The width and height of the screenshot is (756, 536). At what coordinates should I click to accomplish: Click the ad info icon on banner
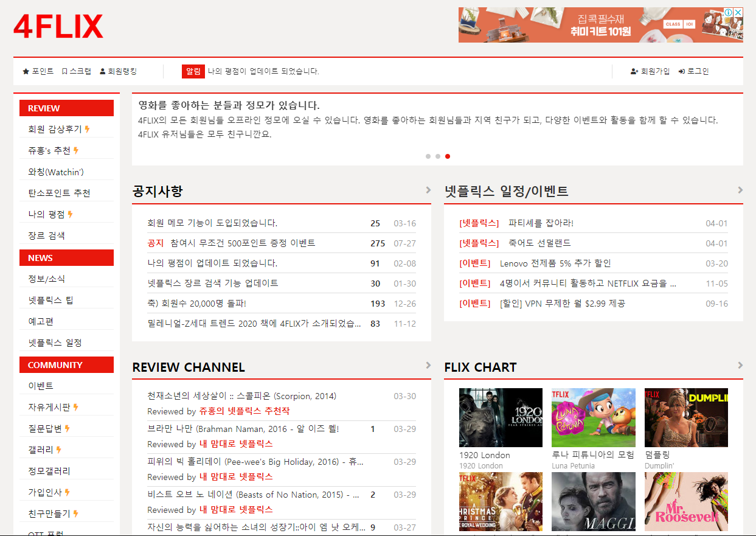[728, 12]
